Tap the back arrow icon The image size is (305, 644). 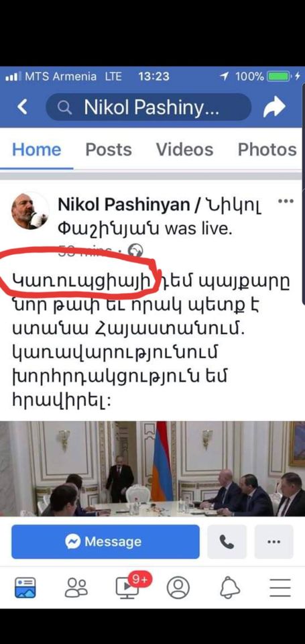tap(22, 107)
